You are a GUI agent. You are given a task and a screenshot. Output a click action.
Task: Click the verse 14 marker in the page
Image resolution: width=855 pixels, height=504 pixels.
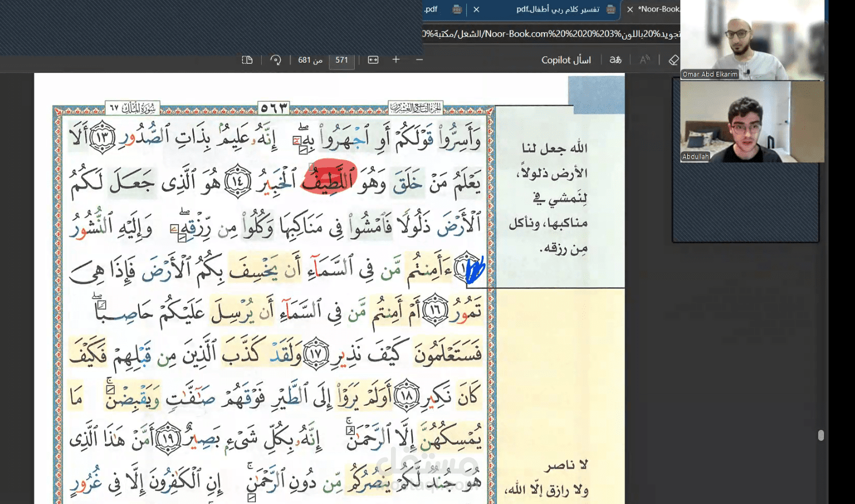pyautogui.click(x=237, y=182)
